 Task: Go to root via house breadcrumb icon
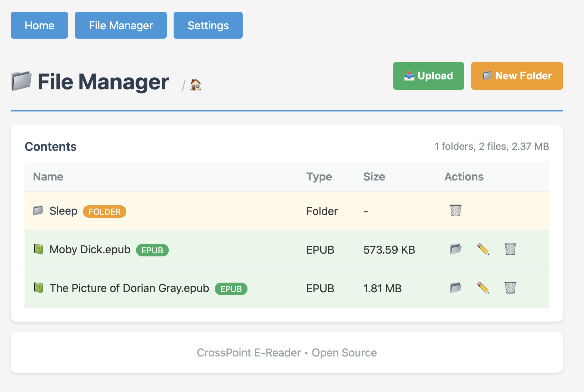click(195, 85)
